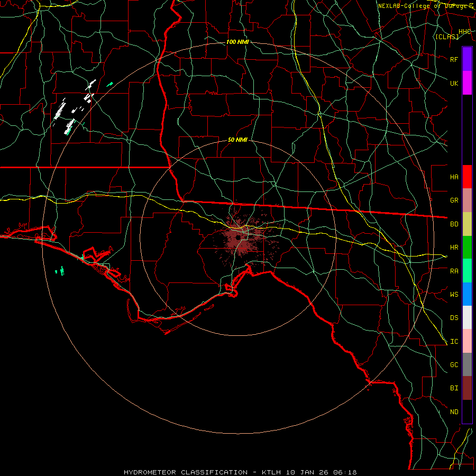Click the IC pink legend swatch
476x476 pixels.
(467, 341)
